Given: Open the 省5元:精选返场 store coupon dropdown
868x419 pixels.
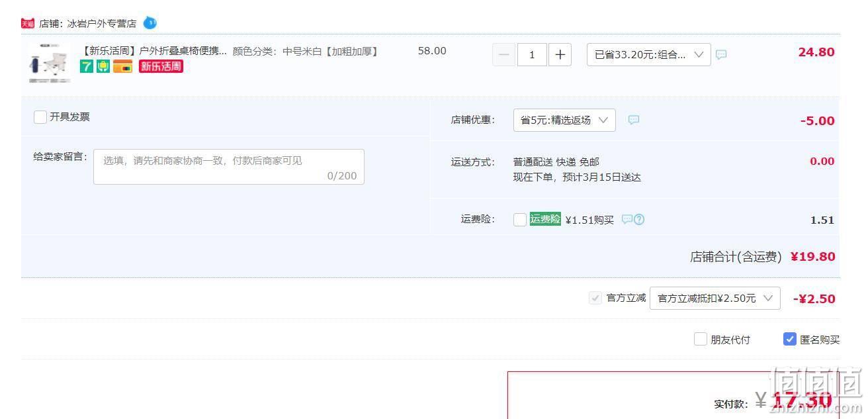Looking at the screenshot, I should click(564, 120).
